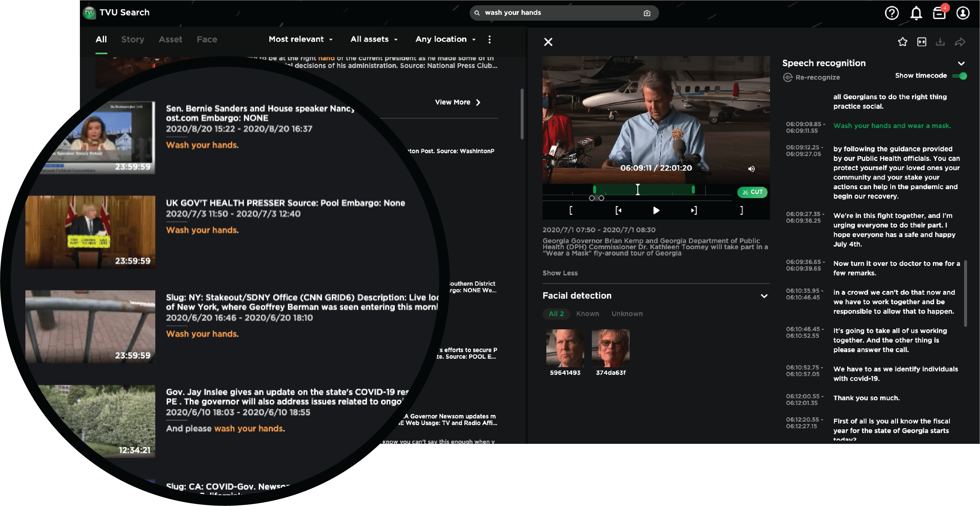Mute the video player volume

point(751,168)
